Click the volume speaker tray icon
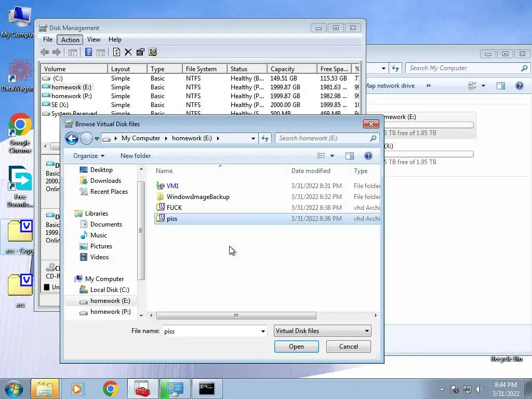The height and width of the screenshot is (399, 532). (x=480, y=389)
